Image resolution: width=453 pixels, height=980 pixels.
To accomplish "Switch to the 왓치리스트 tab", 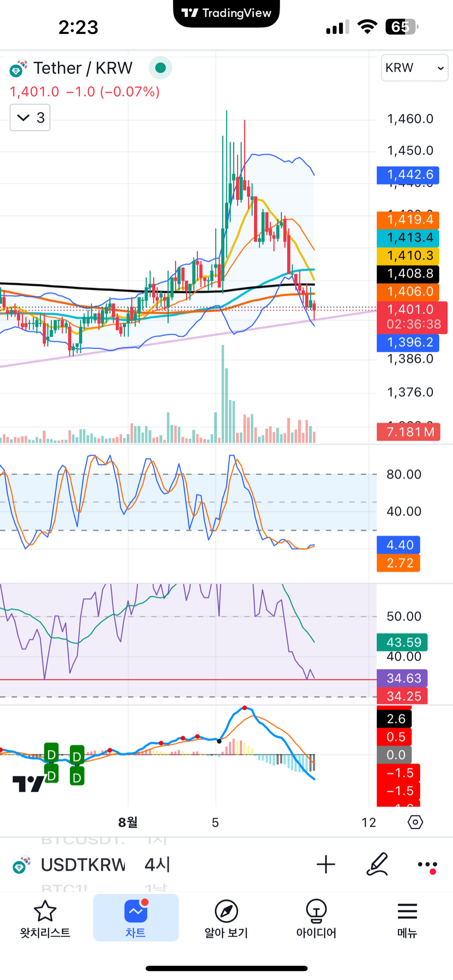I will [x=45, y=919].
